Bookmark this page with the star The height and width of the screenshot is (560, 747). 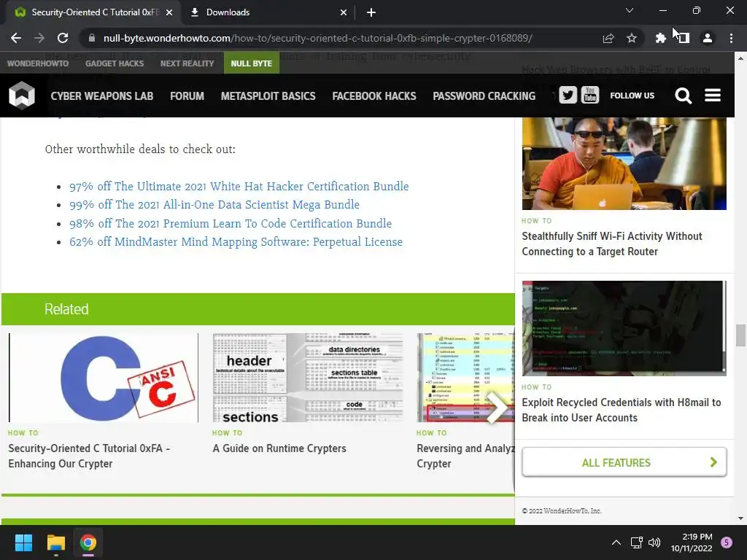point(632,38)
